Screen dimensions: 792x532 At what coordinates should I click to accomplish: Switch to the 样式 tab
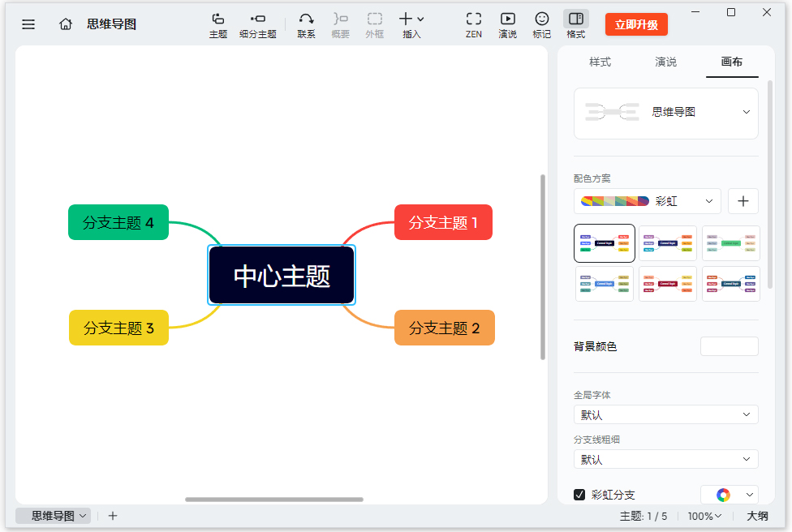[600, 62]
